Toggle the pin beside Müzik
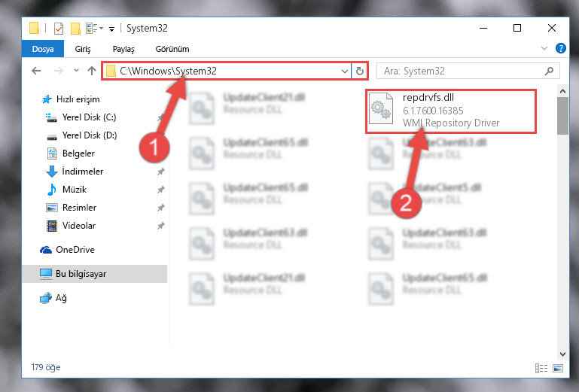 (160, 190)
